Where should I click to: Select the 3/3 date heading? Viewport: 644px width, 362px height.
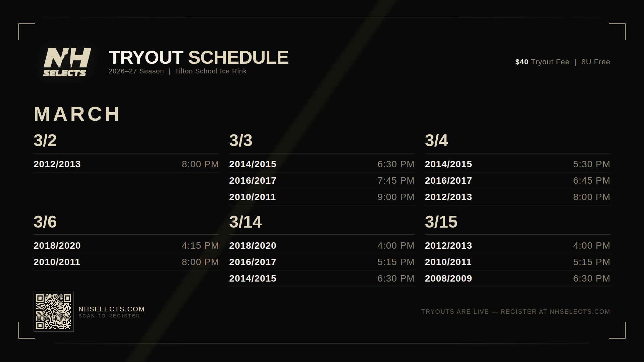[240, 140]
